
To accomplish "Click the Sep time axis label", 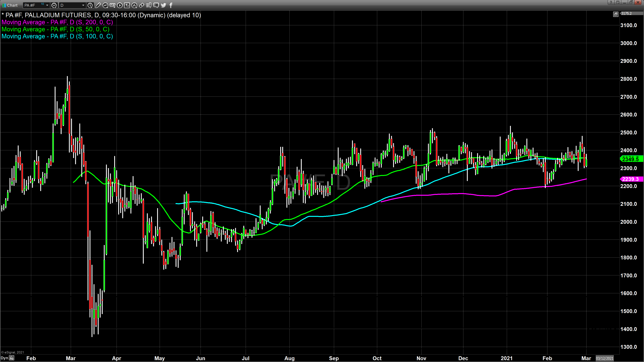I will [x=334, y=358].
